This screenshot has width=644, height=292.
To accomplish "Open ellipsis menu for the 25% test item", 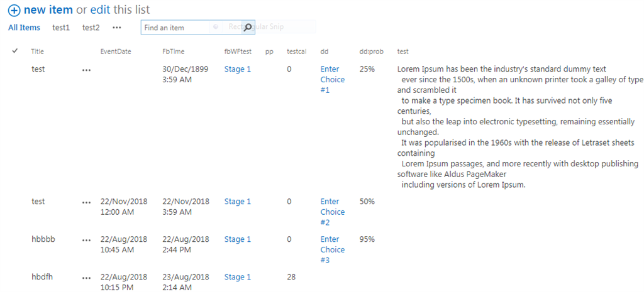I will 86,70.
